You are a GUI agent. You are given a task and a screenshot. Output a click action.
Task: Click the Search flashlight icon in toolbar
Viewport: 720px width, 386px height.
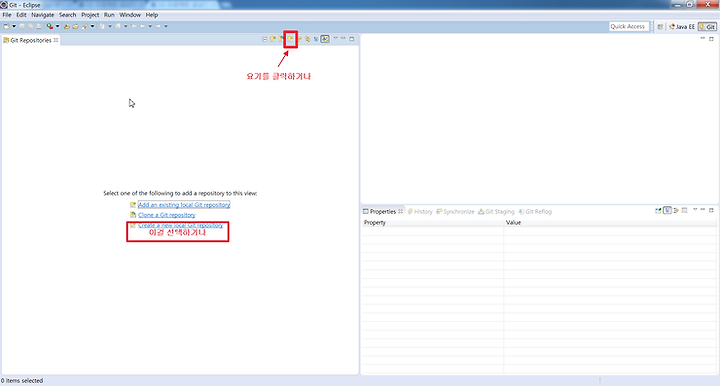[x=85, y=26]
